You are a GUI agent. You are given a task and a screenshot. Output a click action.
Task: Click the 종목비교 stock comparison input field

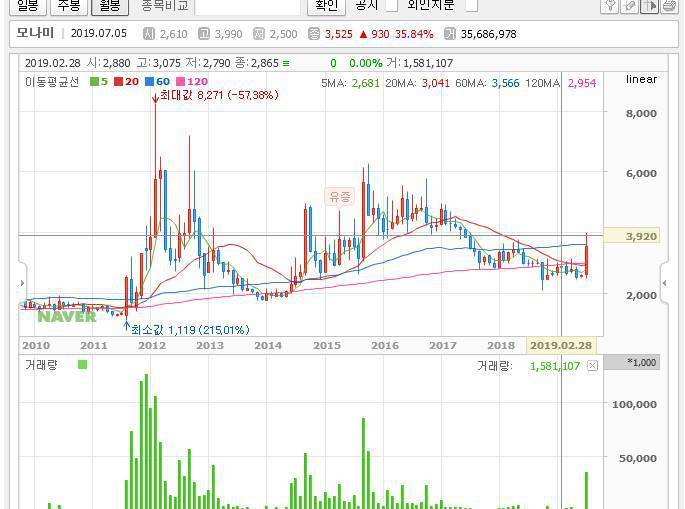pos(248,6)
